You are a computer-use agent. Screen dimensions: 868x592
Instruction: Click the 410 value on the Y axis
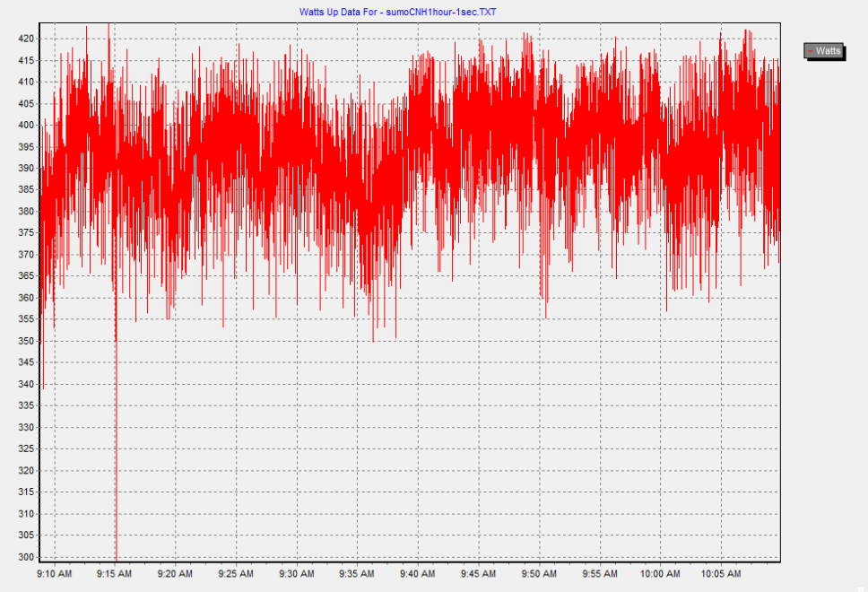pos(26,82)
